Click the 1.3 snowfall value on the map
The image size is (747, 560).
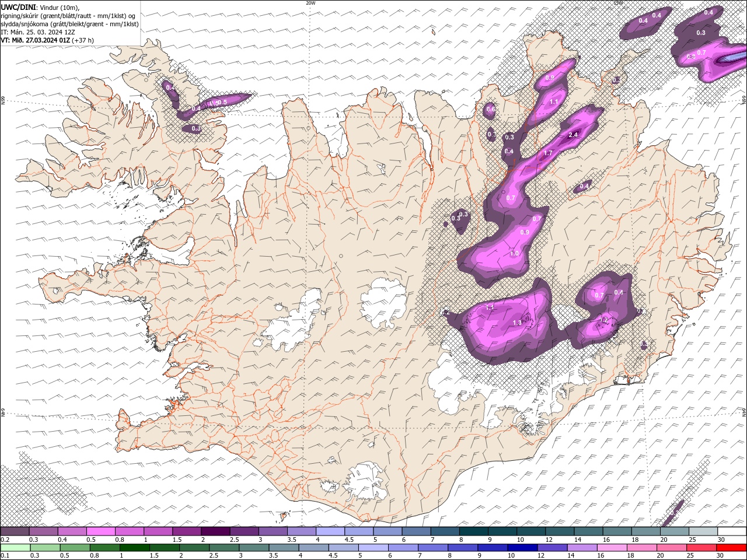click(517, 323)
